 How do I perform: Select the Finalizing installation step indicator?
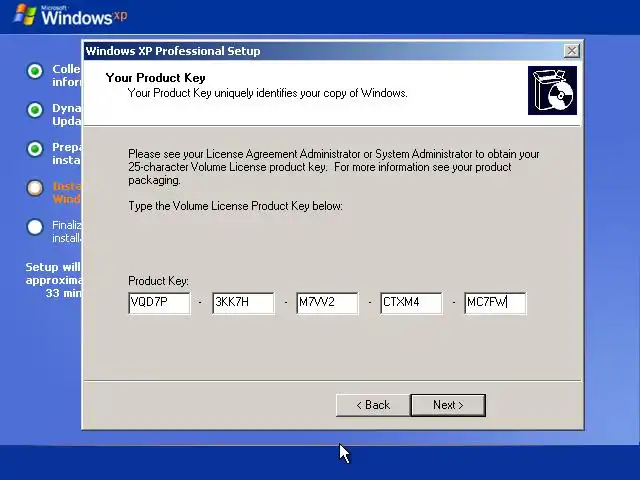click(x=35, y=227)
